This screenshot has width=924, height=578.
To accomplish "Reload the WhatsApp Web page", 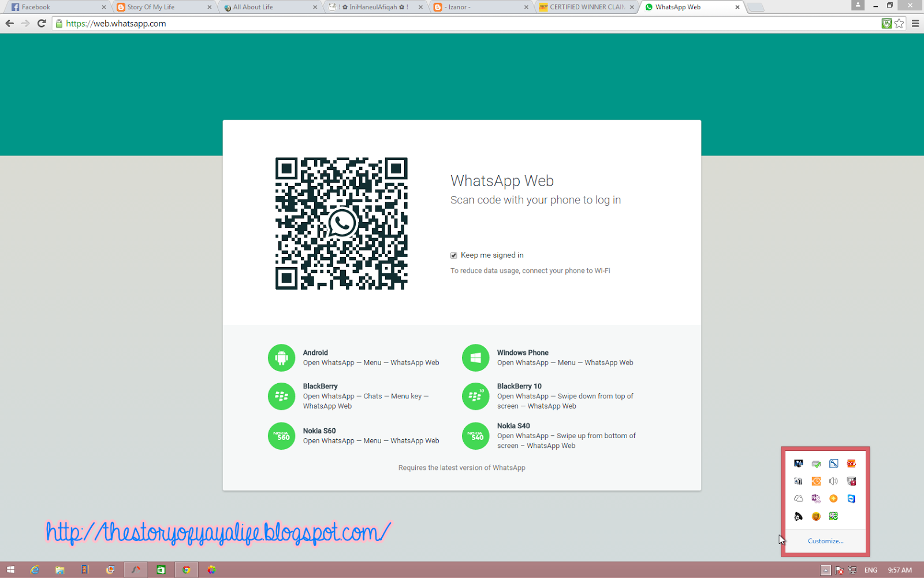I will (42, 24).
